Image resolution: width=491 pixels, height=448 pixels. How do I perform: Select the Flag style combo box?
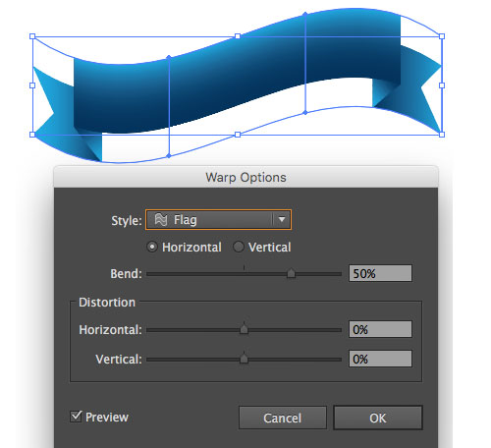point(218,219)
